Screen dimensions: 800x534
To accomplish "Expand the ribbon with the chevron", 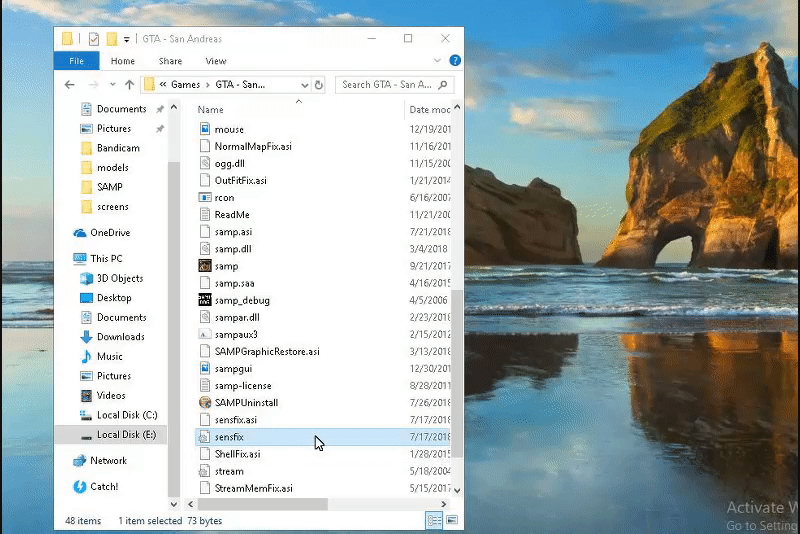I will pyautogui.click(x=437, y=60).
